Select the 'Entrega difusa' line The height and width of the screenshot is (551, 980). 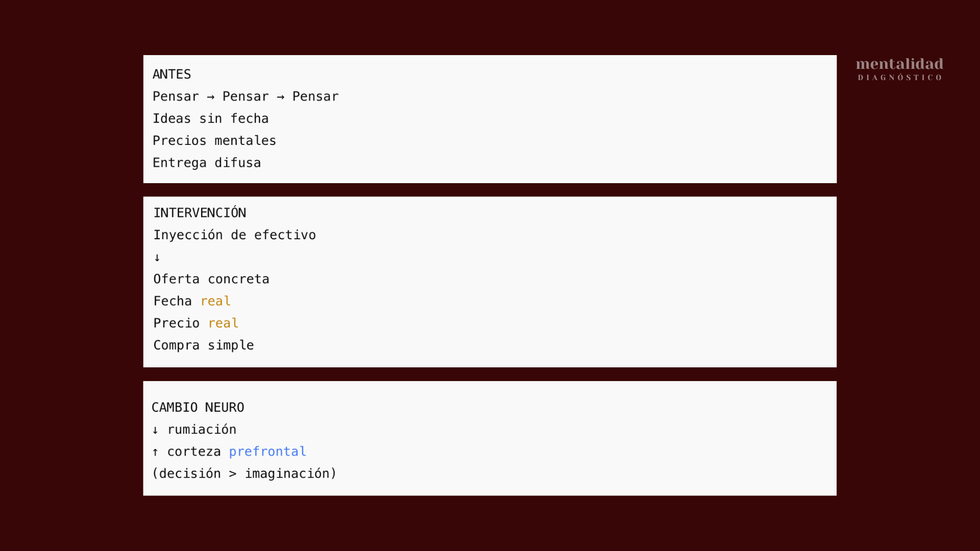(207, 163)
